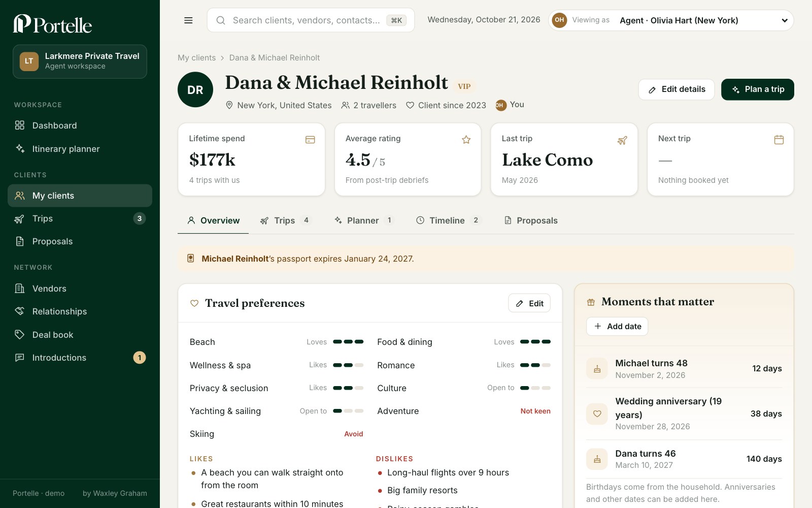Open Introductions in the sidebar
This screenshot has height=508, width=812.
(x=80, y=358)
